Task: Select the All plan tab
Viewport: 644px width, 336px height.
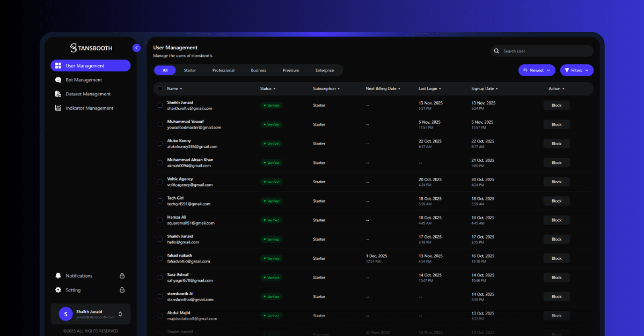Action: pyautogui.click(x=165, y=70)
